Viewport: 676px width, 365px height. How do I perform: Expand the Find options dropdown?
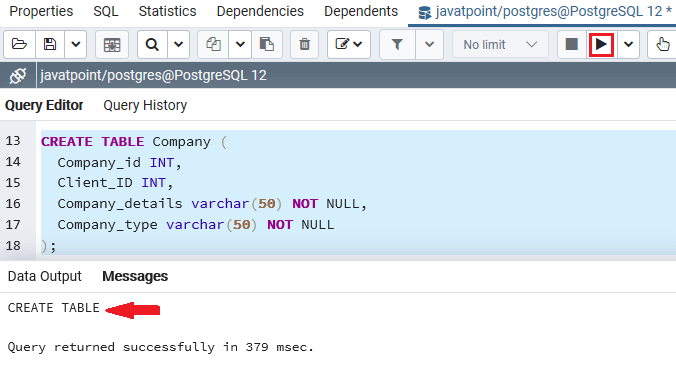pos(178,44)
